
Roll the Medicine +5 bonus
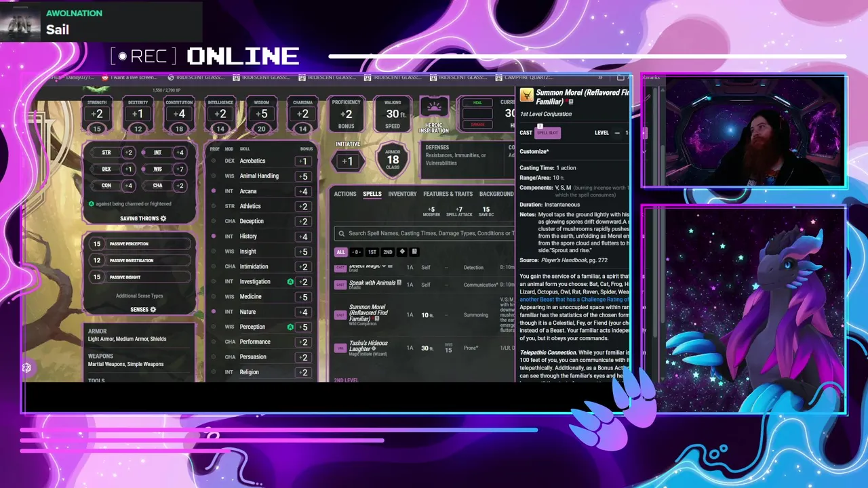pos(304,297)
